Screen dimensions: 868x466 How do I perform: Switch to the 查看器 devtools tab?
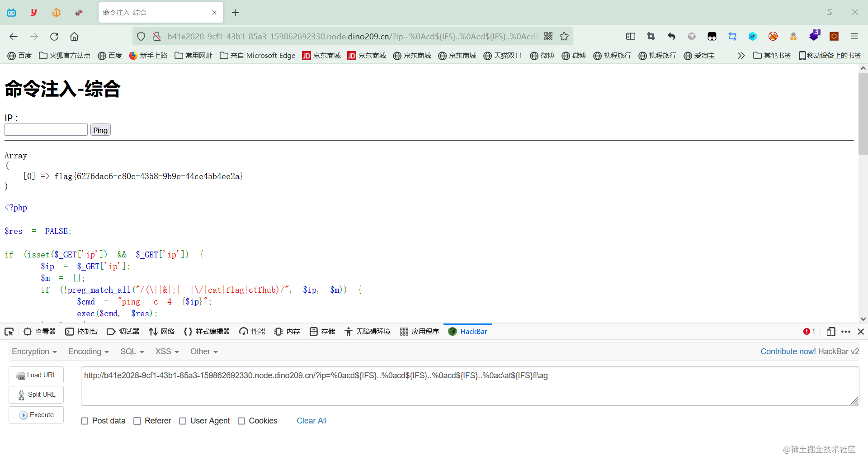[40, 332]
